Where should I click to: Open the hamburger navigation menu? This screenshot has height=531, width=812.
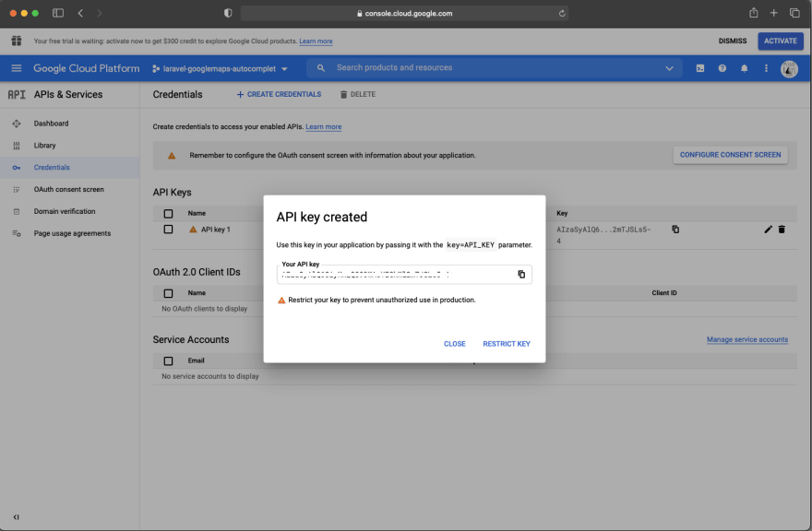[16, 68]
